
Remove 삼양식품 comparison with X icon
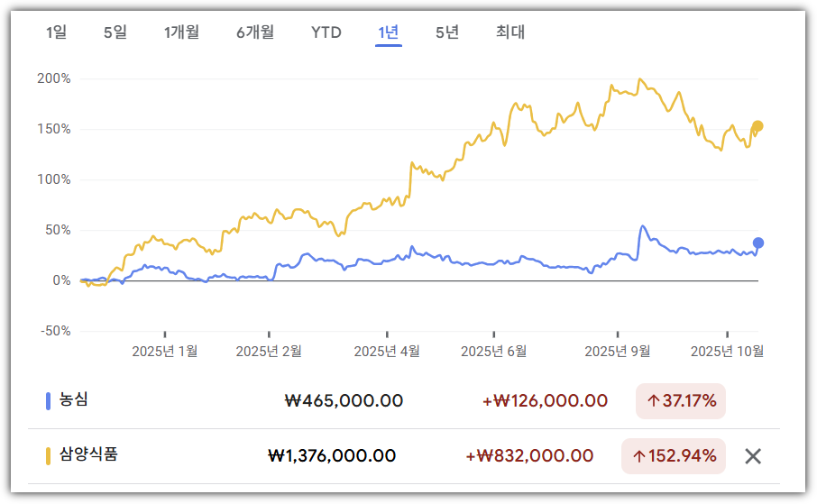(753, 456)
